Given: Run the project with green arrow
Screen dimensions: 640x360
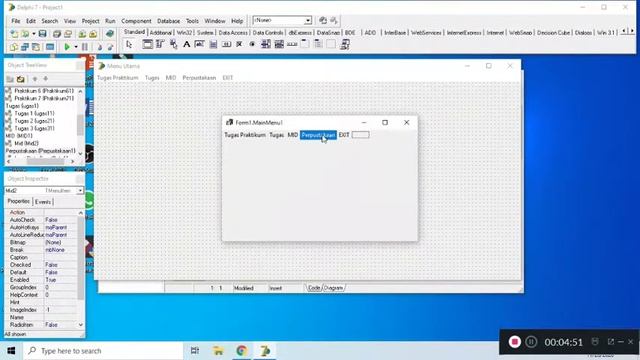Looking at the screenshot, I should click(x=67, y=47).
